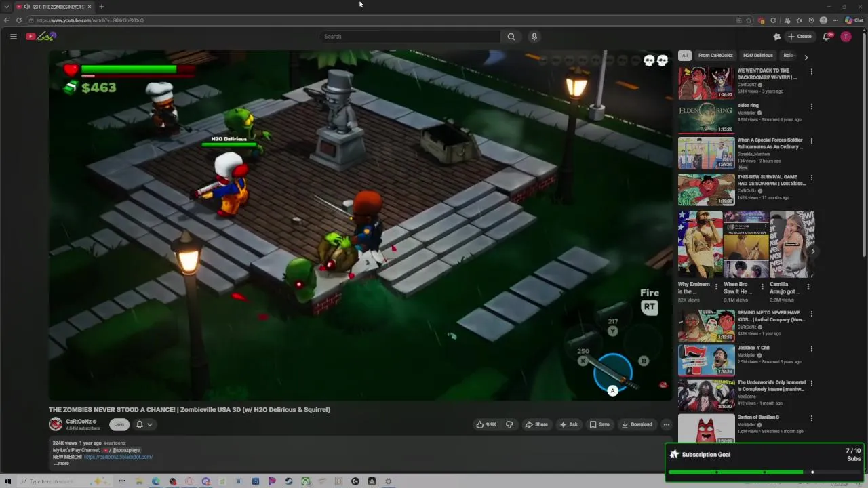
Task: Open the Windows Start menu
Action: 8,481
